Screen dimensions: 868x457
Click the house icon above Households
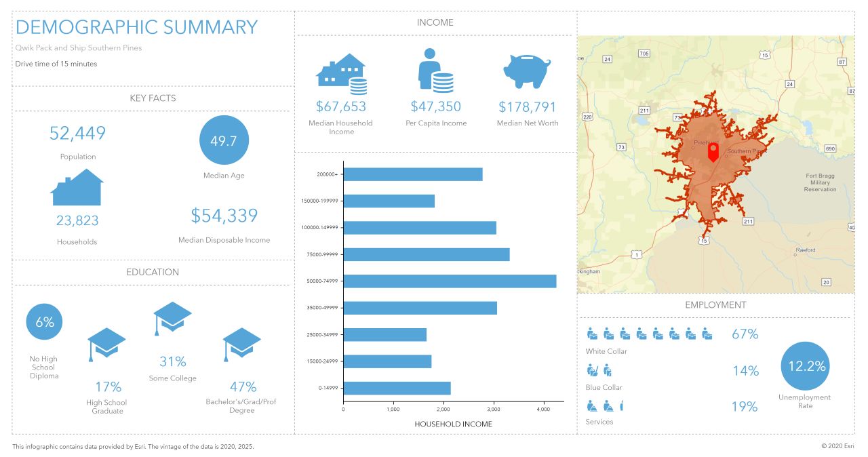[77, 187]
